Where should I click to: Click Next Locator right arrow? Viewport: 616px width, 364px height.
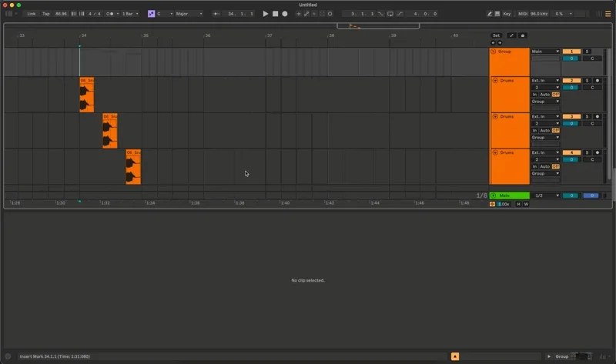click(x=500, y=43)
